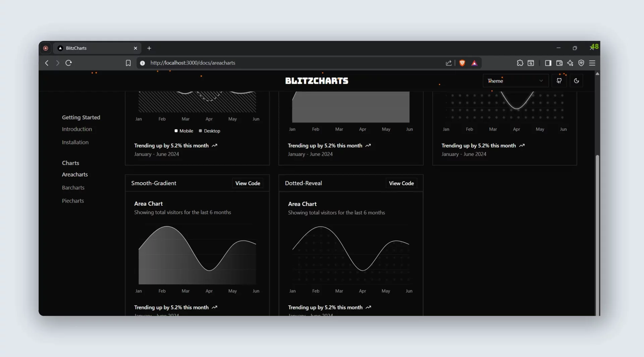Toggle dark mode with the moon icon
Image resolution: width=644 pixels, height=357 pixels.
click(x=577, y=81)
